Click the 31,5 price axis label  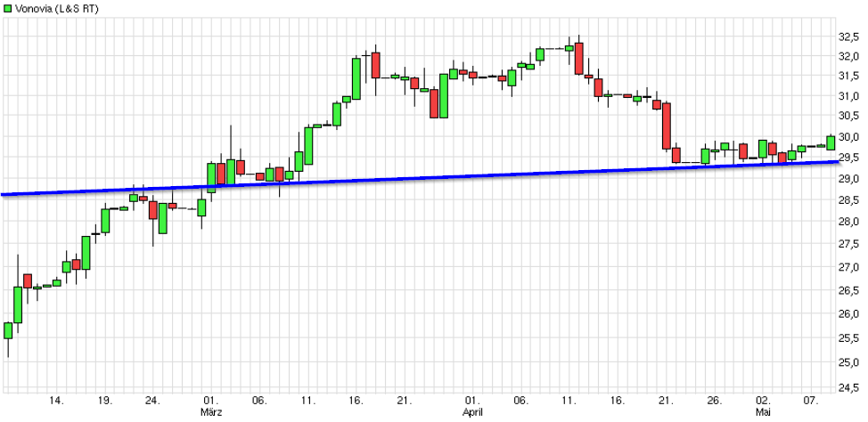pyautogui.click(x=849, y=76)
